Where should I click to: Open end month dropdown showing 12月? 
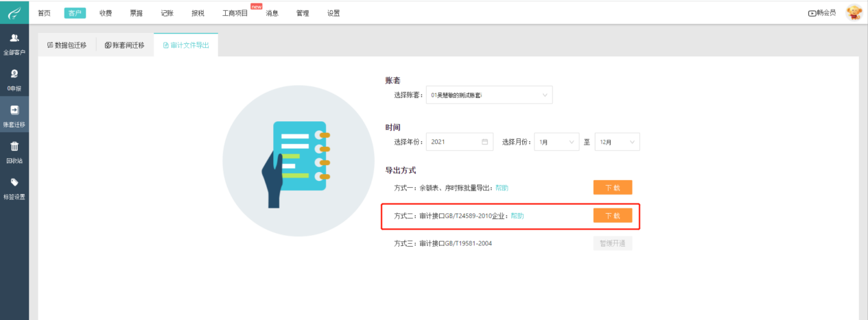pyautogui.click(x=617, y=142)
